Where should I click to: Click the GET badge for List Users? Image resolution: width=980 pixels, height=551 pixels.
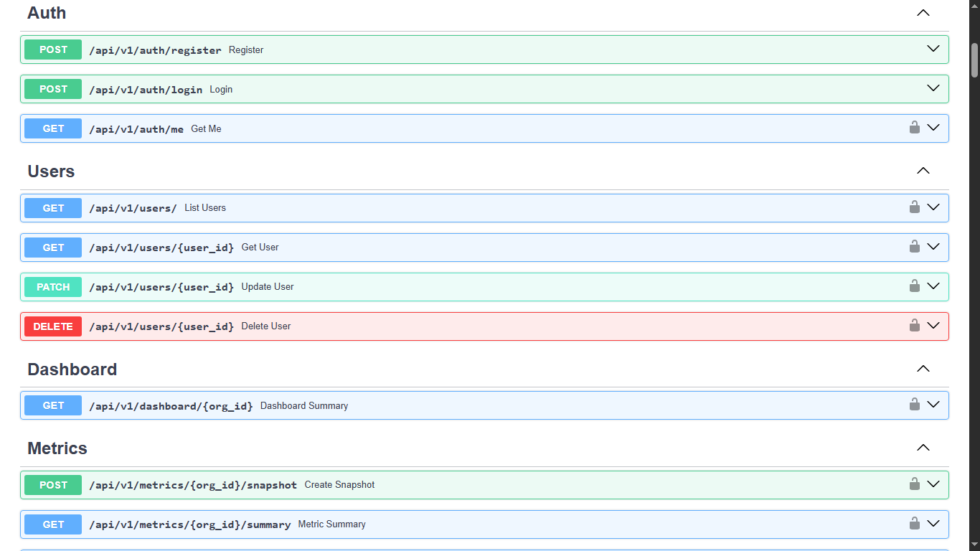(53, 208)
